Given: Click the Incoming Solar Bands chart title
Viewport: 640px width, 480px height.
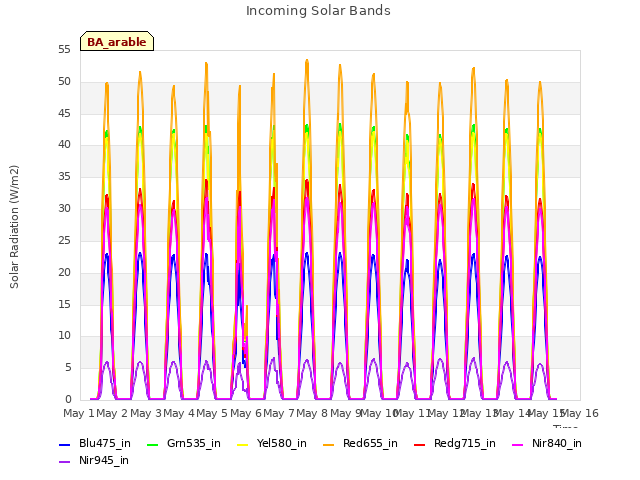Looking at the screenshot, I should point(318,11).
